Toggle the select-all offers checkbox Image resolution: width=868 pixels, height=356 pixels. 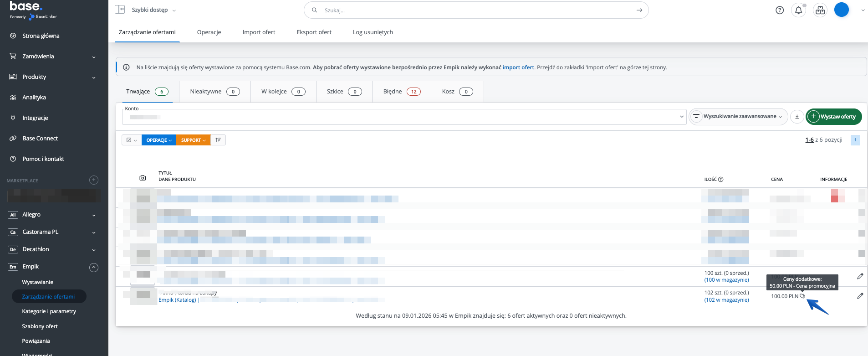pos(129,140)
